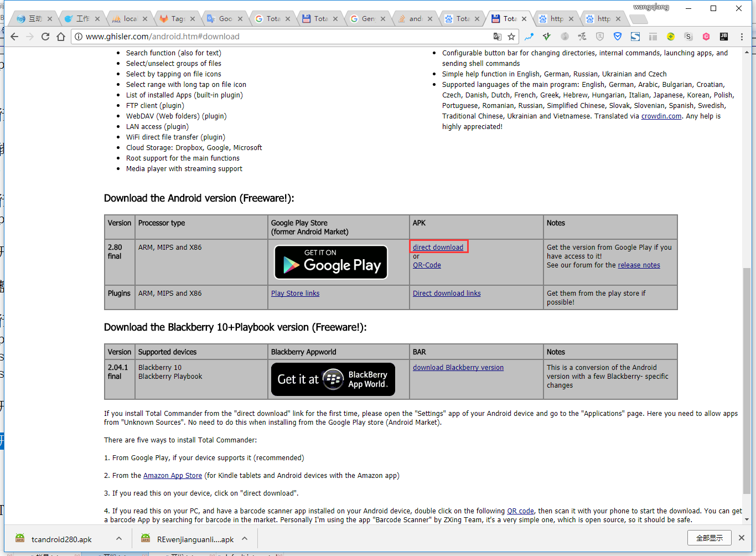The height and width of the screenshot is (556, 756).
Task: Open the crowdin.com translation link
Action: coord(661,116)
